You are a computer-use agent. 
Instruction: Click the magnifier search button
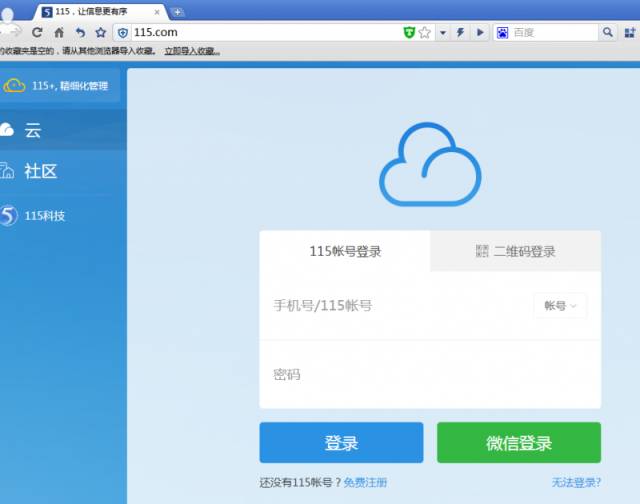[607, 32]
